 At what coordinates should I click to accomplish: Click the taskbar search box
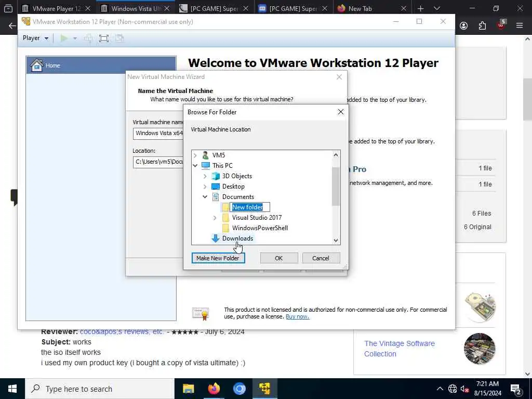tap(100, 389)
